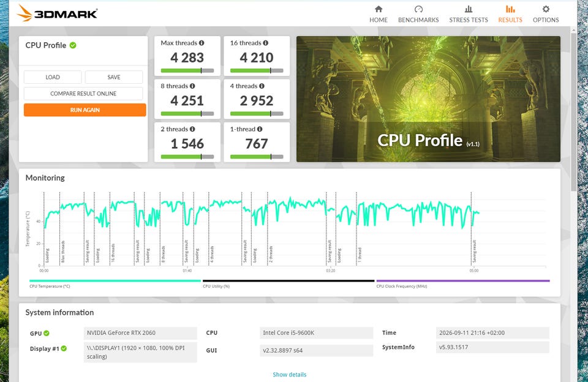Toggle CPU Temperature legend line
Screen dimensions: 588x382
(115, 281)
